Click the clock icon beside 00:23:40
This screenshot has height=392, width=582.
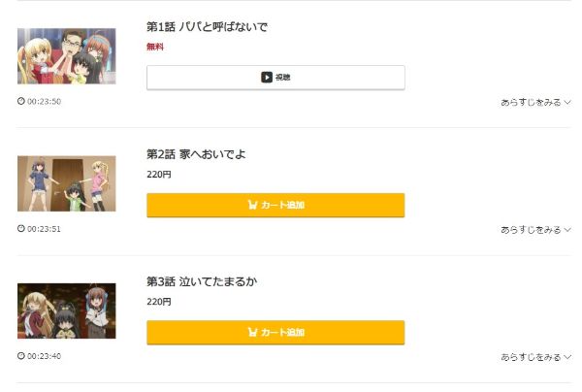click(x=21, y=356)
